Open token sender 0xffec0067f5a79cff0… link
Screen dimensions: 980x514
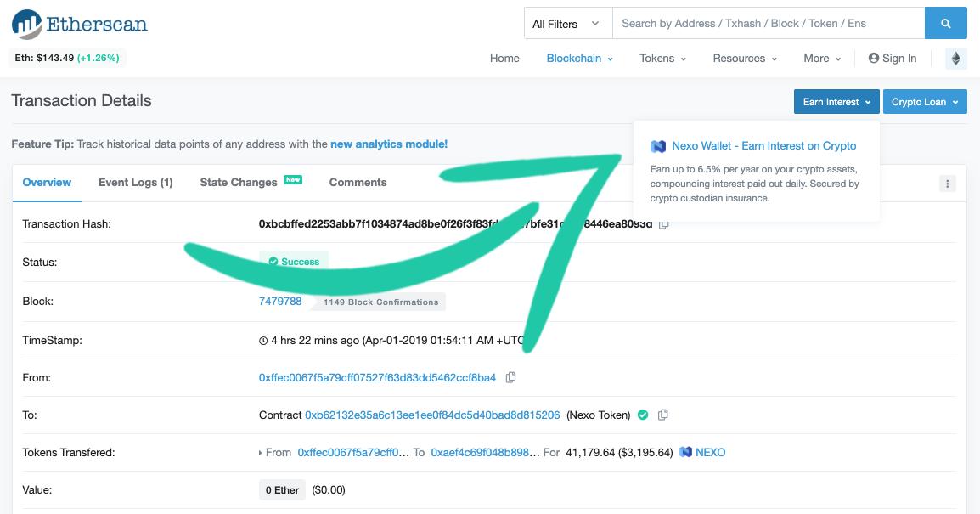pos(354,452)
